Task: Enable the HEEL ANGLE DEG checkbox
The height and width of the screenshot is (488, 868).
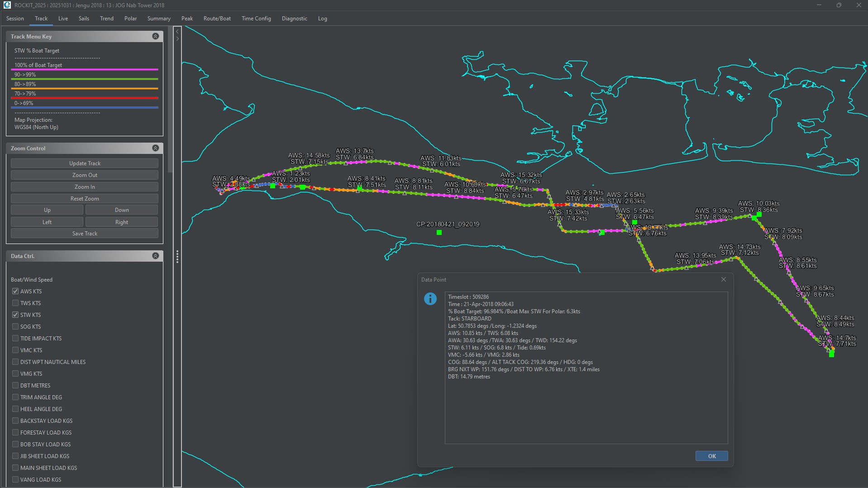Action: click(15, 409)
